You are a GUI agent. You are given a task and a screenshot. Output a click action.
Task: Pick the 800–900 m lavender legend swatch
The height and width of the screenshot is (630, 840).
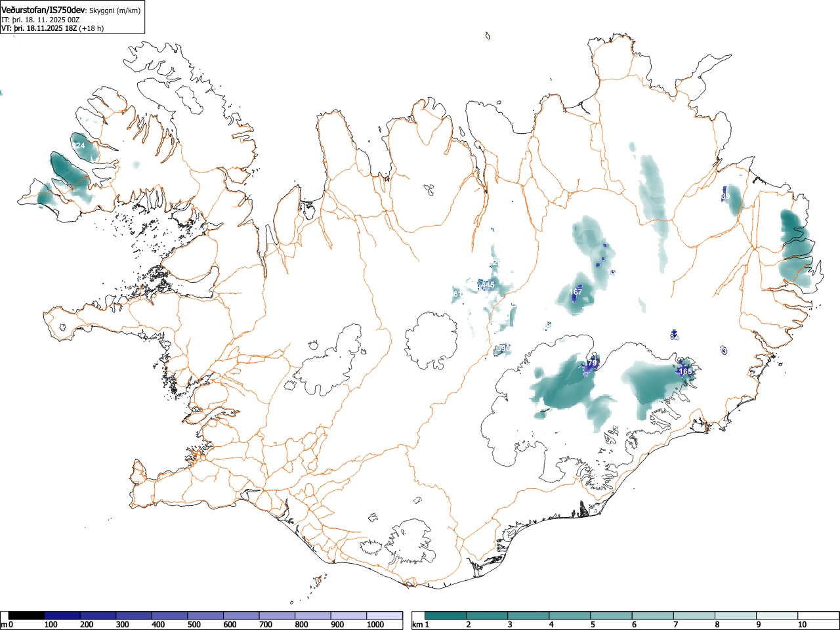pyautogui.click(x=313, y=616)
